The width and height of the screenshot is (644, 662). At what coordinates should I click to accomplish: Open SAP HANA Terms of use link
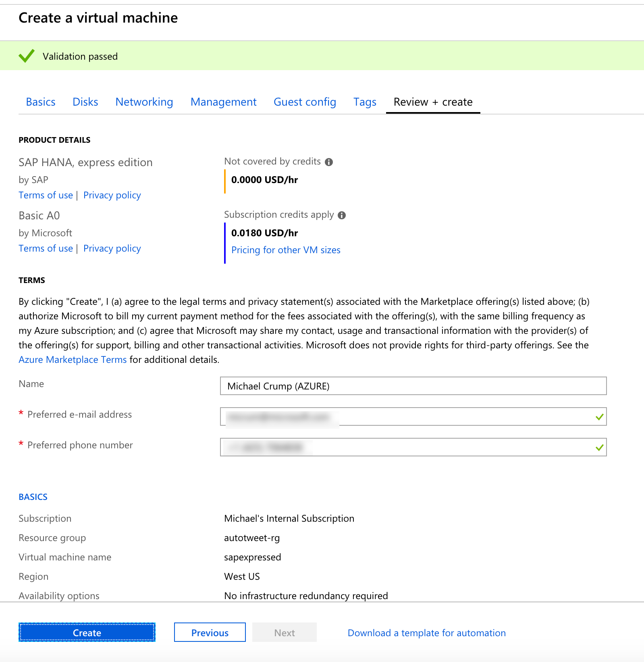click(46, 195)
